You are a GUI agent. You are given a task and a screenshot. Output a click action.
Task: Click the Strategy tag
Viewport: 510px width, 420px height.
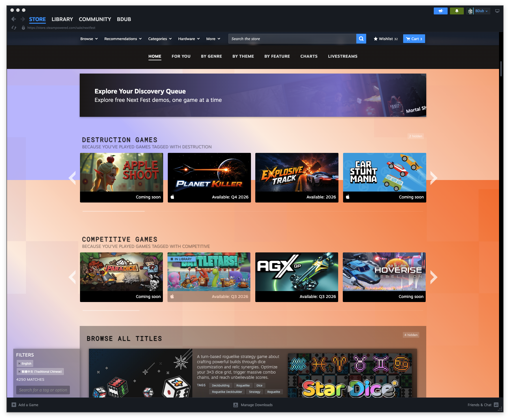tap(254, 392)
